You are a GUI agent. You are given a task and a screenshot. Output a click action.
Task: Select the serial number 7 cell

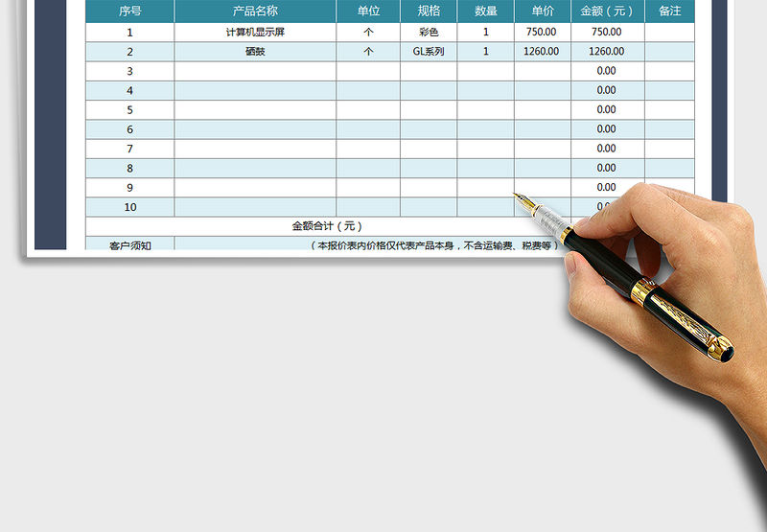[x=129, y=149]
